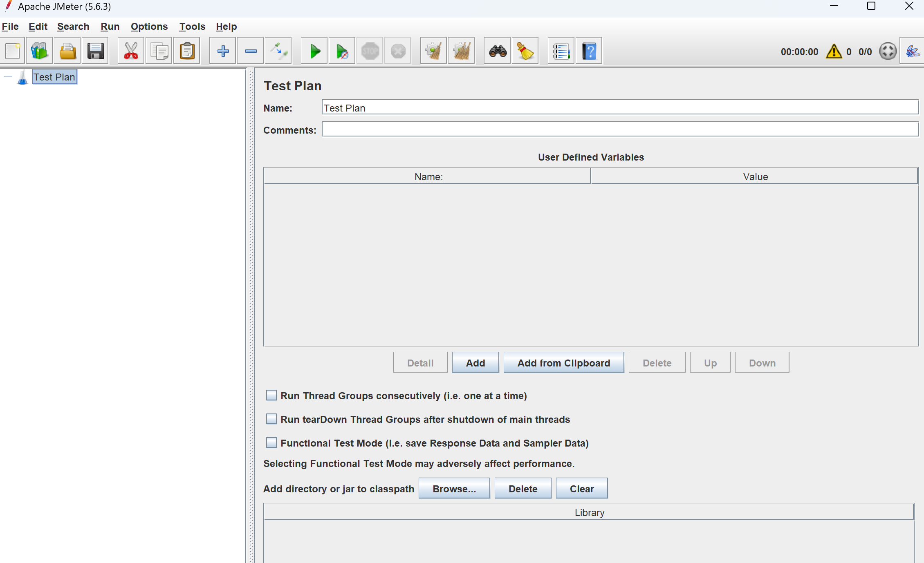
Task: Save the test plan with floppy icon
Action: 95,51
